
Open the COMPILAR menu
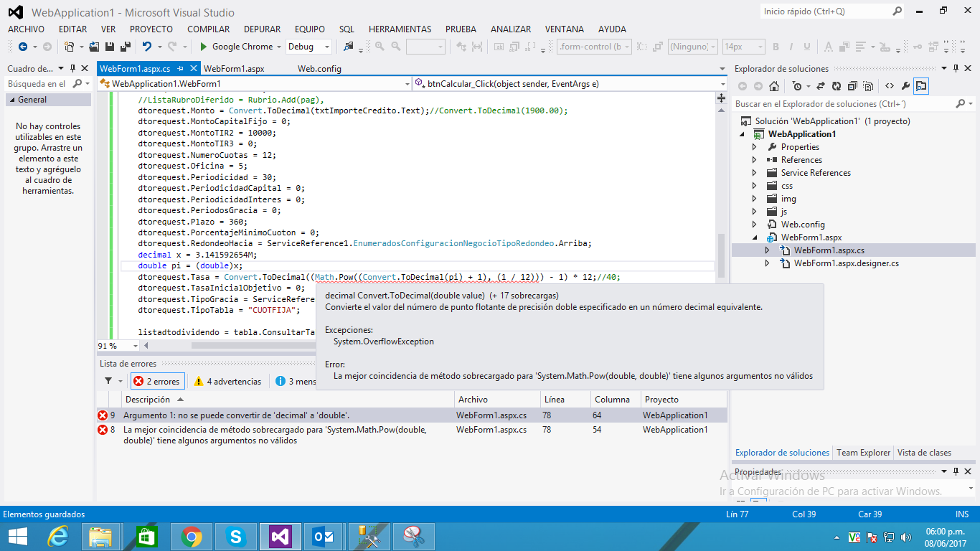click(208, 29)
